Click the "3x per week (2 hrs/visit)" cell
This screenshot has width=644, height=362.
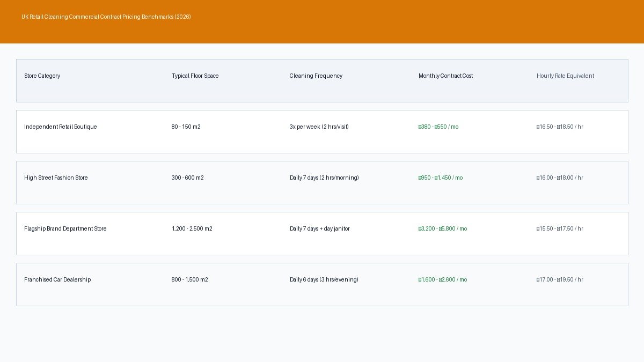319,127
